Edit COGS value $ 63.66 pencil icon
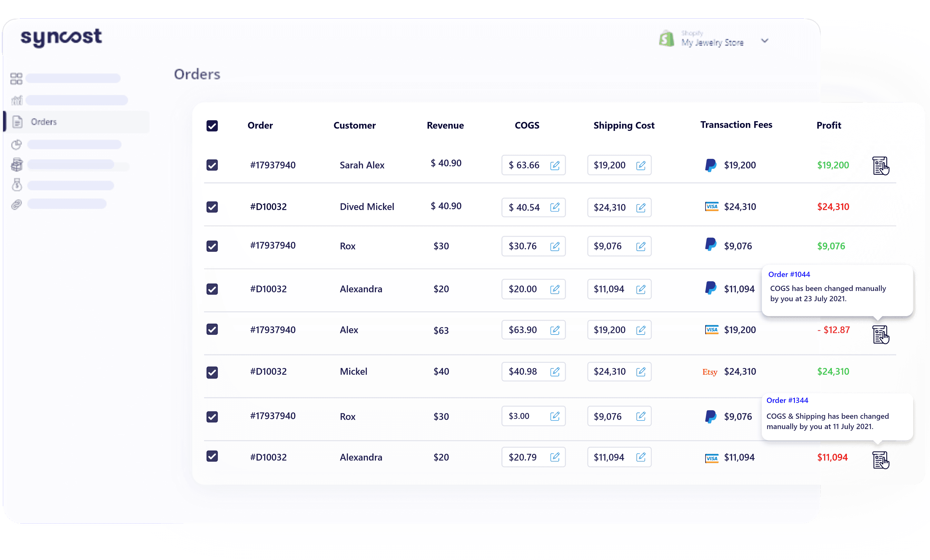 coord(554,165)
